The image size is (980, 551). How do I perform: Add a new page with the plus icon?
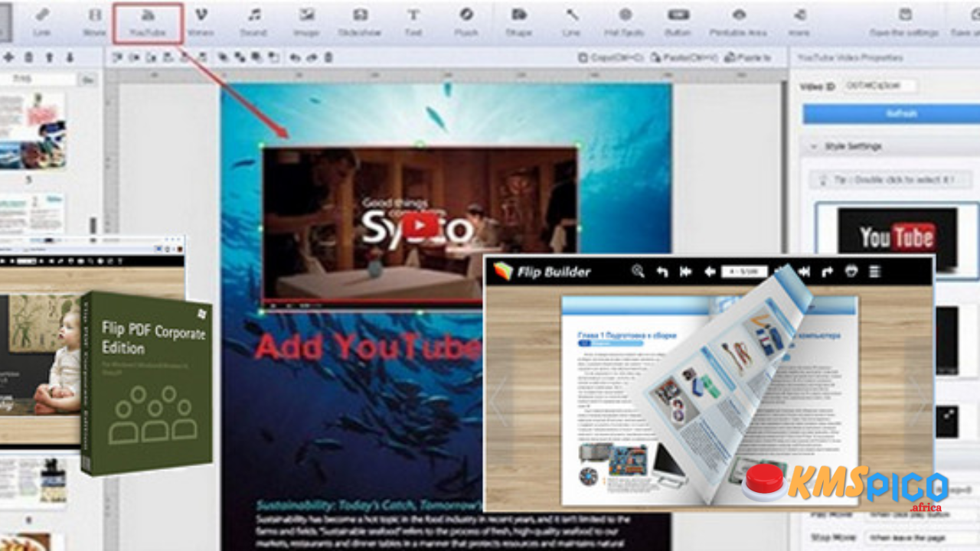click(x=9, y=57)
